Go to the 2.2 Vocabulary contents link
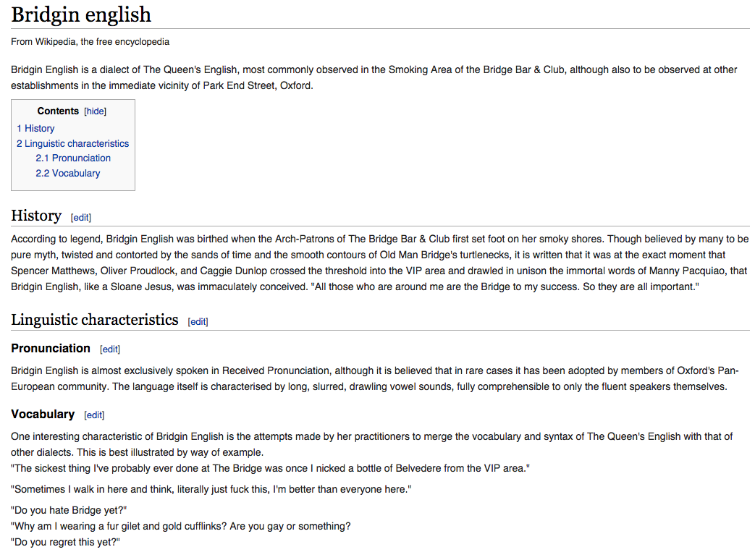 click(68, 173)
